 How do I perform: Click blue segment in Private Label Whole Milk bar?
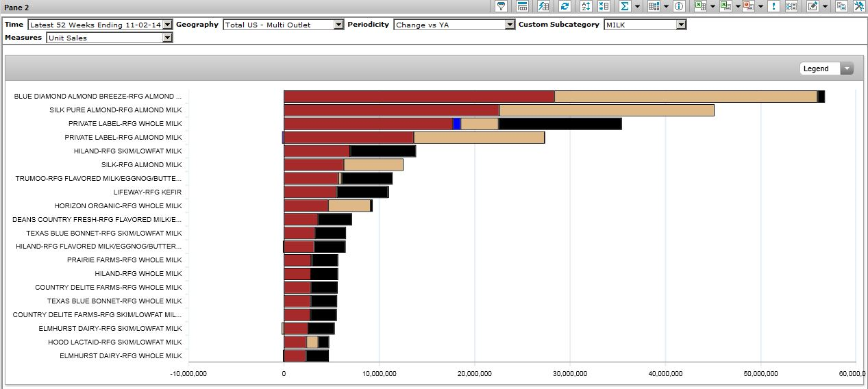(x=457, y=124)
